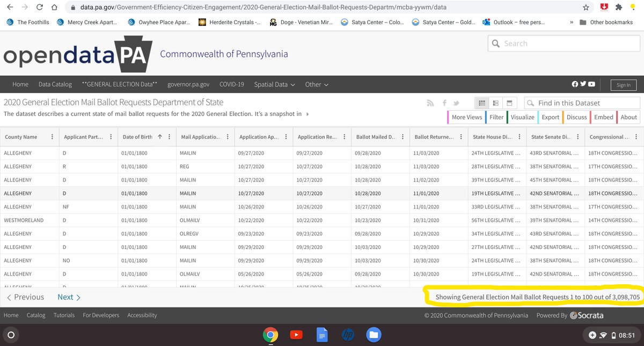The image size is (644, 346).
Task: Click the browser back arrow
Action: [10, 8]
